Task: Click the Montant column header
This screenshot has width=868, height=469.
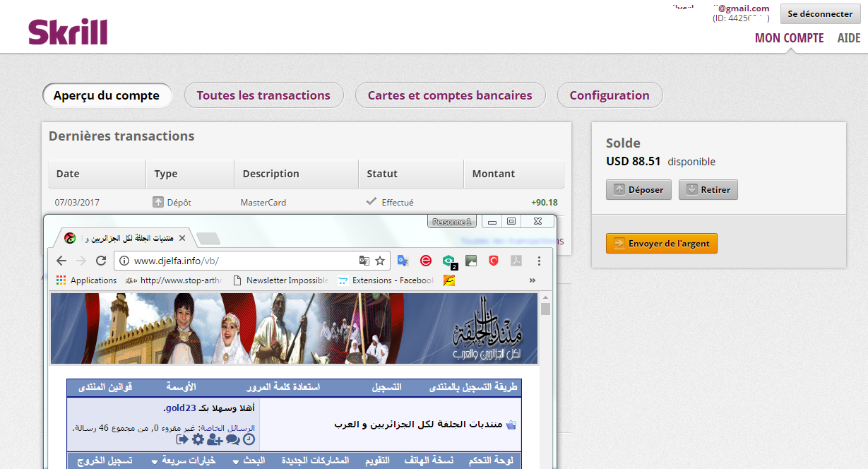Action: click(x=514, y=174)
